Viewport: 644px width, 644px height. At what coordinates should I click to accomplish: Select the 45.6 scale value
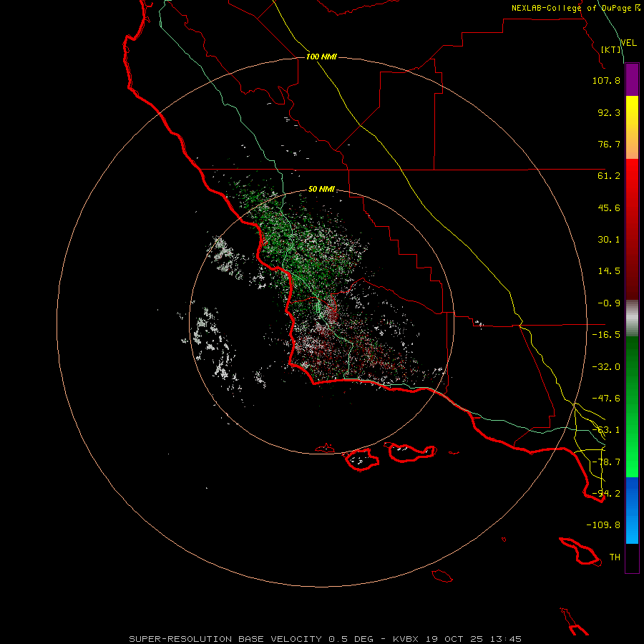609,208
